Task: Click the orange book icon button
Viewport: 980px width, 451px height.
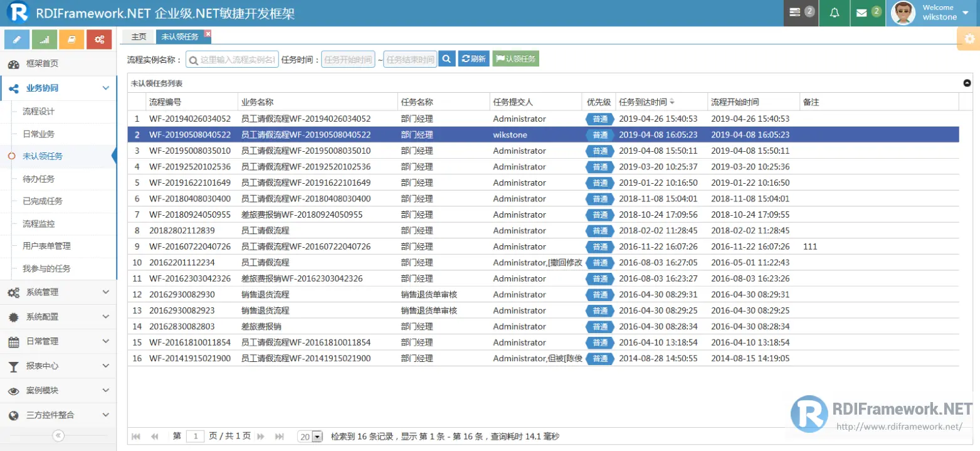Action: [x=72, y=40]
